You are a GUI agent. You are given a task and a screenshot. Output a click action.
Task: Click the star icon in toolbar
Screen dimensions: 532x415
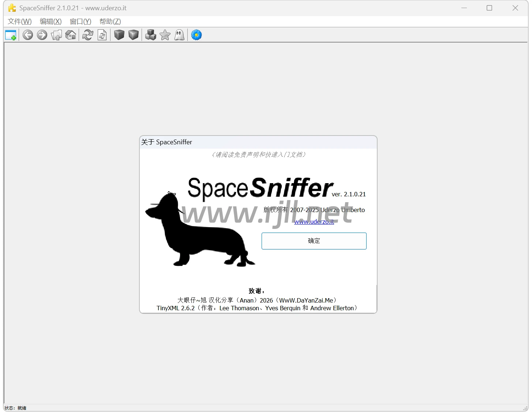pos(165,35)
